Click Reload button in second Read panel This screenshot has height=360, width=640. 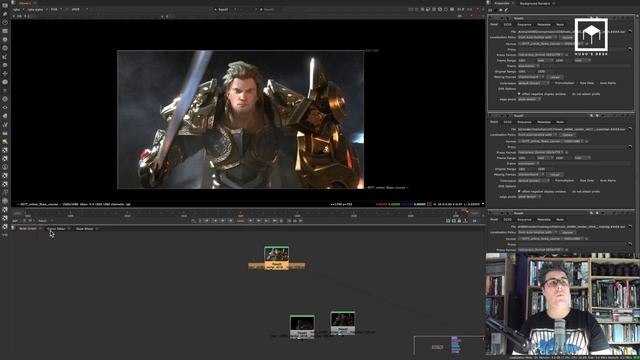(555, 174)
